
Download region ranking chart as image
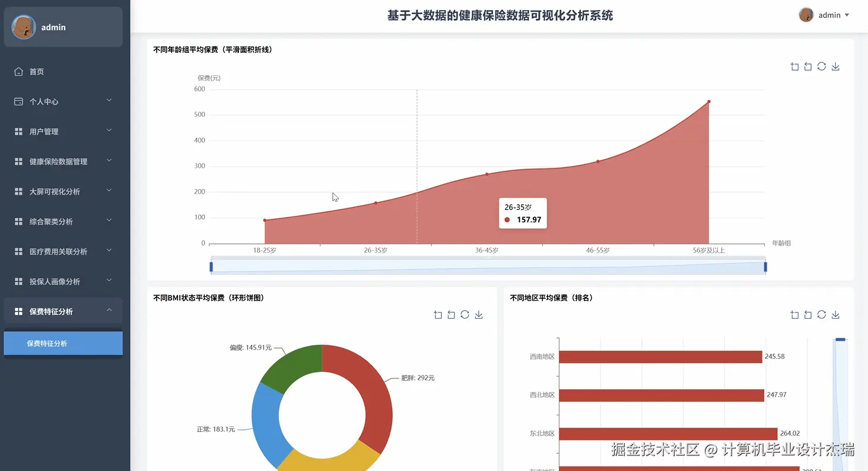tap(835, 315)
